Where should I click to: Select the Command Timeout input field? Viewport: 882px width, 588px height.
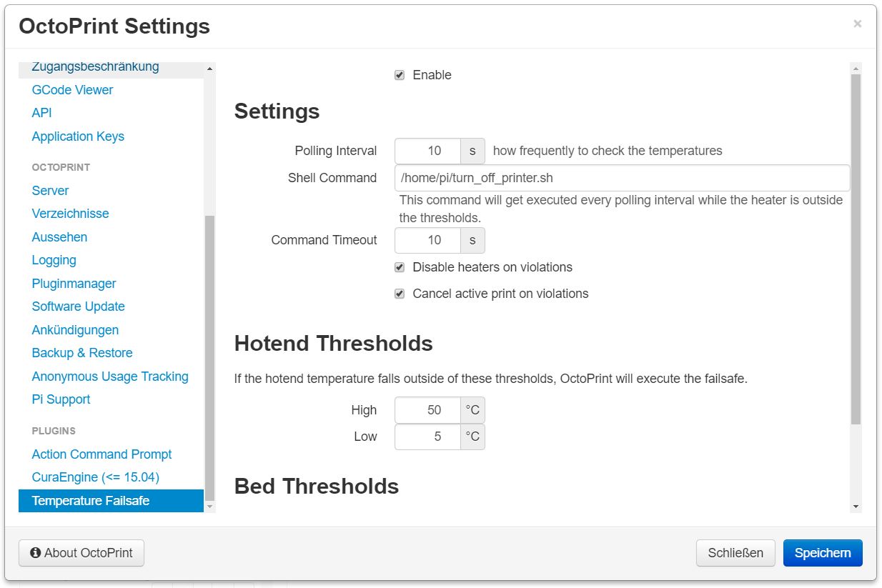coord(427,240)
